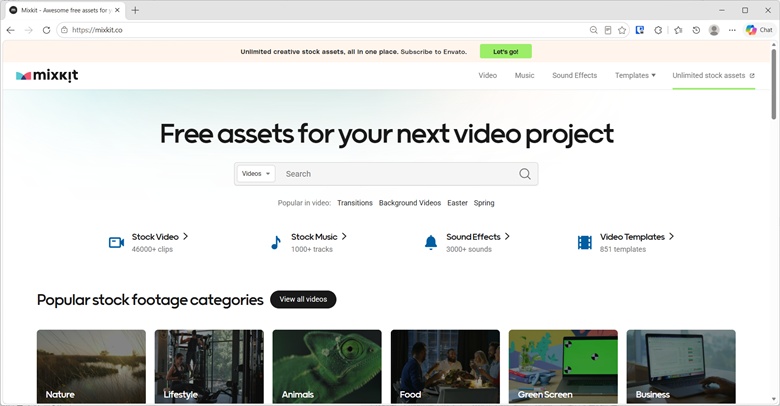Open the Animals category thumbnail

(x=327, y=367)
